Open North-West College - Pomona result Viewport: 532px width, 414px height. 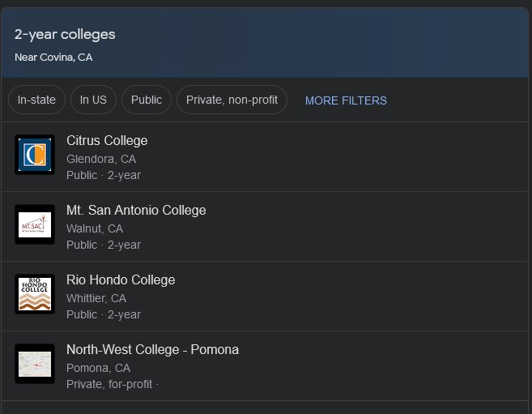pos(265,366)
